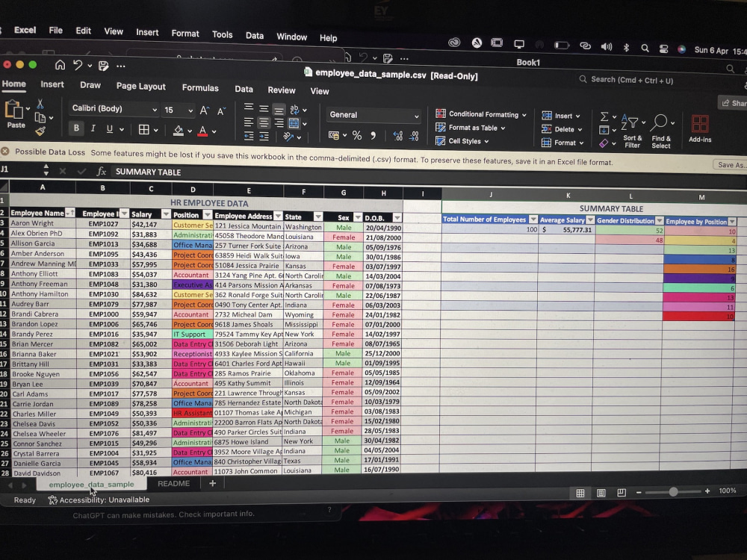The width and height of the screenshot is (747, 560).
Task: Open Find & Select
Action: click(661, 132)
